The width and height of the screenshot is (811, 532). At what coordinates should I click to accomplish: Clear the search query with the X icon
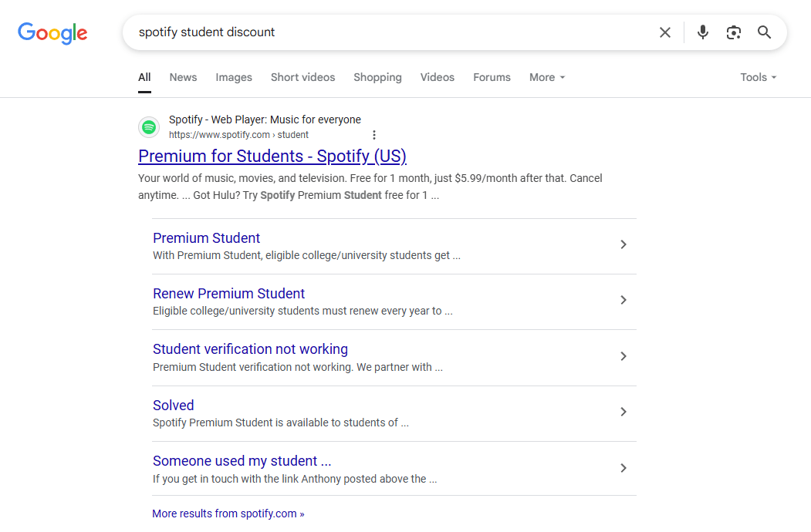[x=665, y=32]
